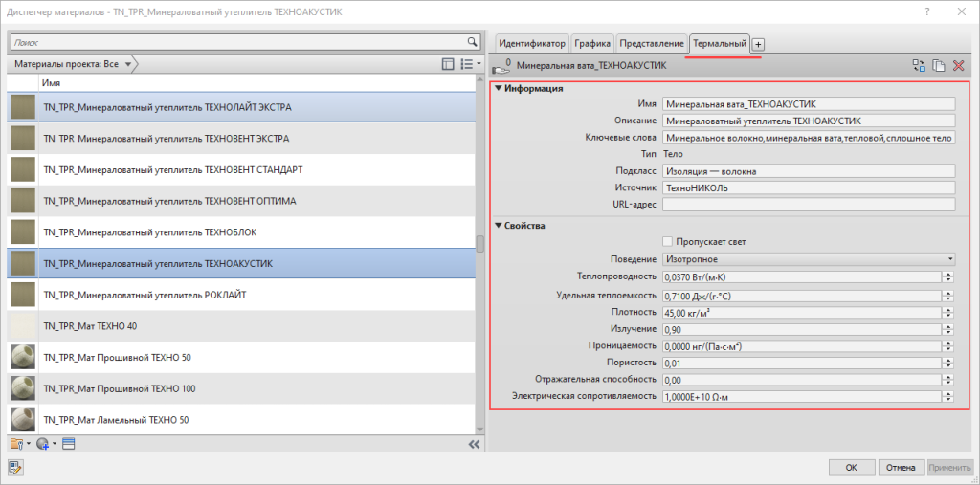Click the material list scroll down arrow
The width and height of the screenshot is (980, 485).
coord(479,430)
